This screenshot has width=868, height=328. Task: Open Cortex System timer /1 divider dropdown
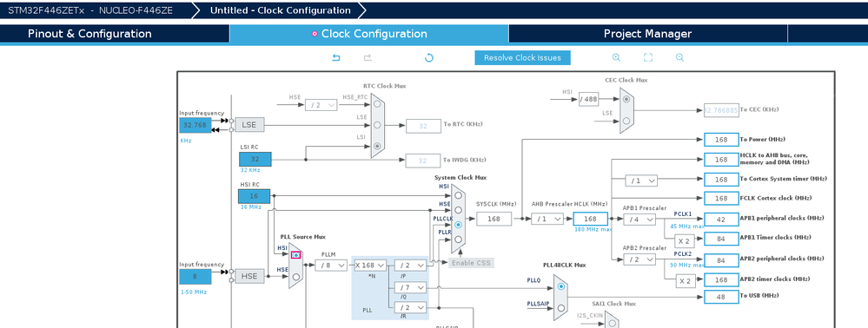pyautogui.click(x=641, y=180)
